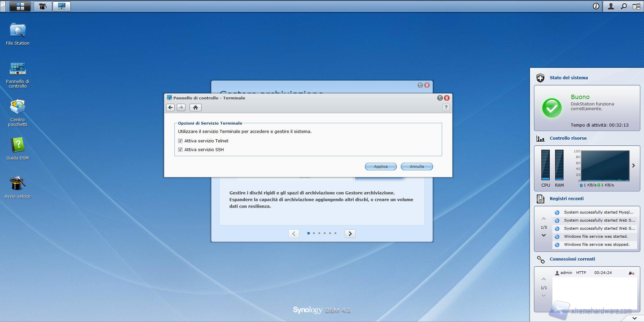The width and height of the screenshot is (644, 322).
Task: Expand the resource monitor with right arrow
Action: pyautogui.click(x=633, y=166)
